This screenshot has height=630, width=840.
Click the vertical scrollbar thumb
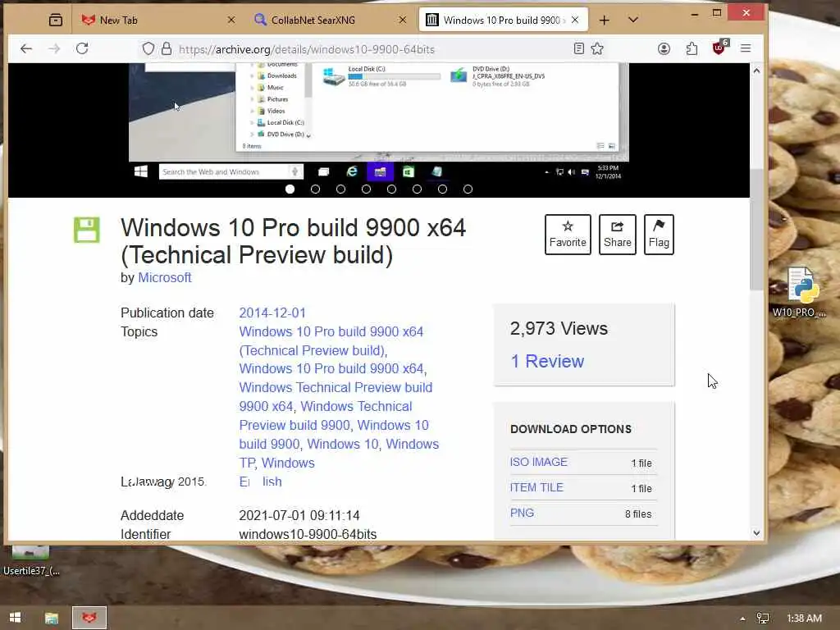pyautogui.click(x=756, y=230)
